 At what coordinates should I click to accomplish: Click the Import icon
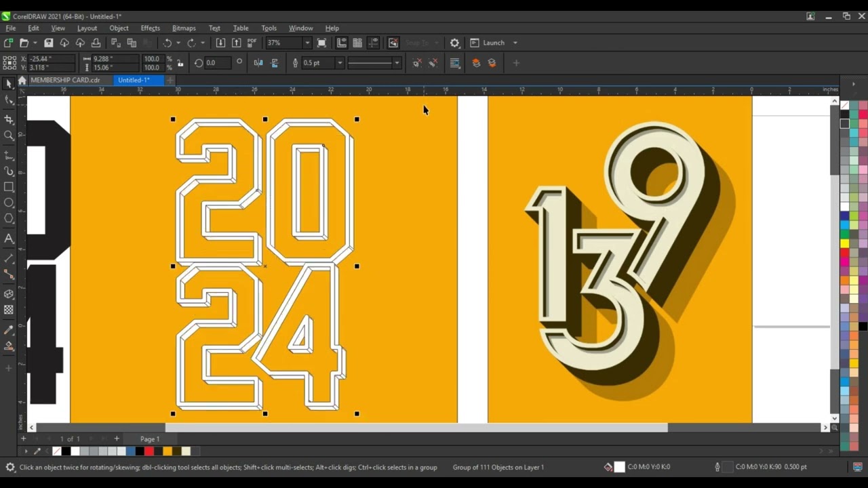pyautogui.click(x=220, y=43)
